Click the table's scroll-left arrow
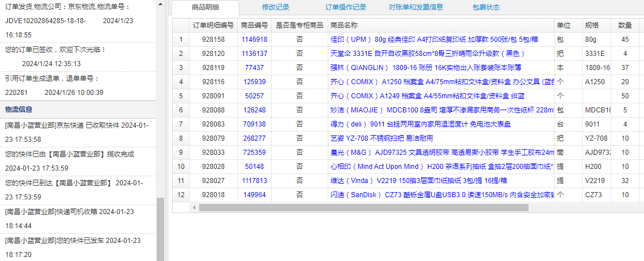 tap(194, 208)
